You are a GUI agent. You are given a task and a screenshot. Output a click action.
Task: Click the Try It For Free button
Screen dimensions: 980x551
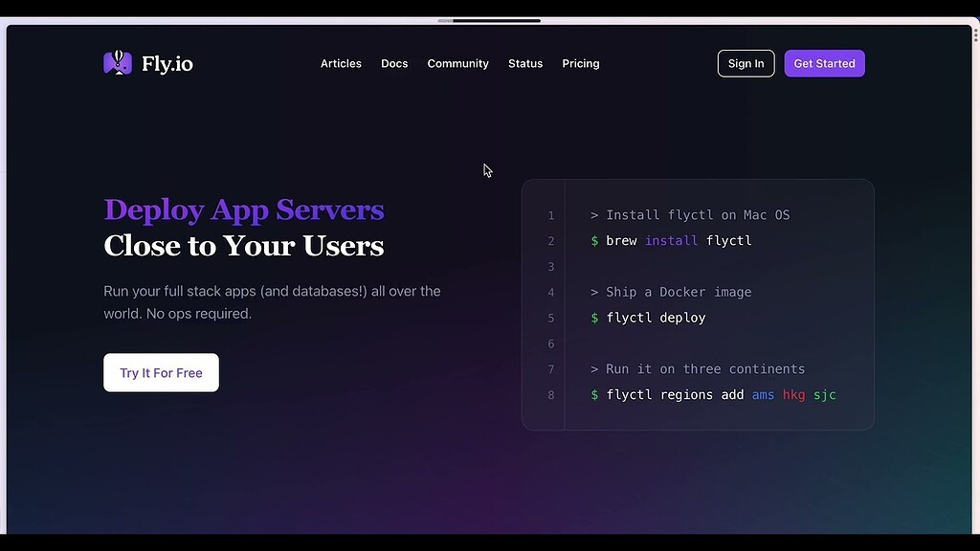161,373
